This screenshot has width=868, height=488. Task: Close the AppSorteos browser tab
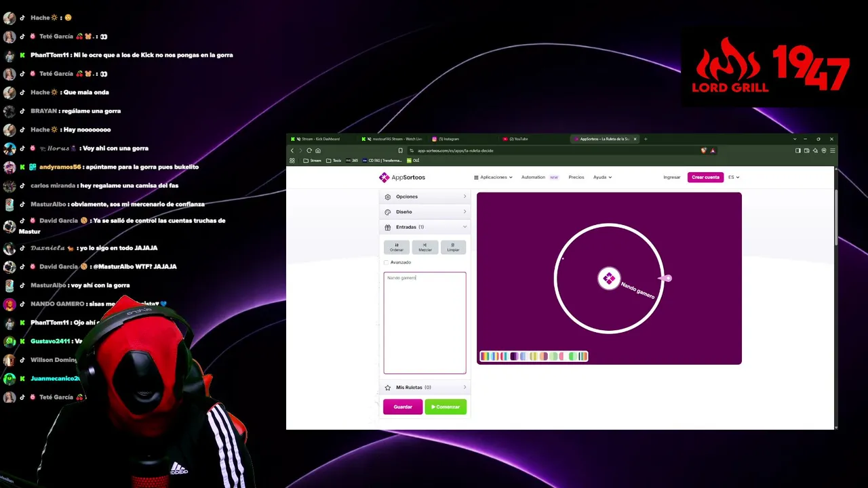pos(635,139)
